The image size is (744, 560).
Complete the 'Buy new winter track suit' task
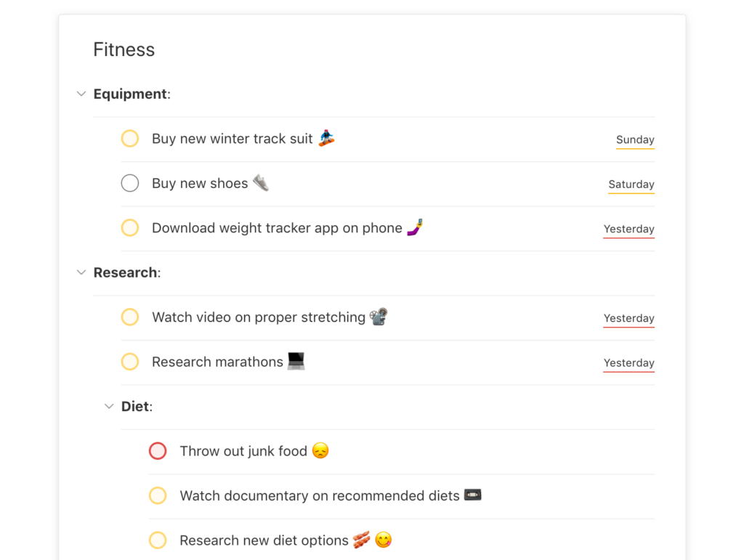[130, 139]
